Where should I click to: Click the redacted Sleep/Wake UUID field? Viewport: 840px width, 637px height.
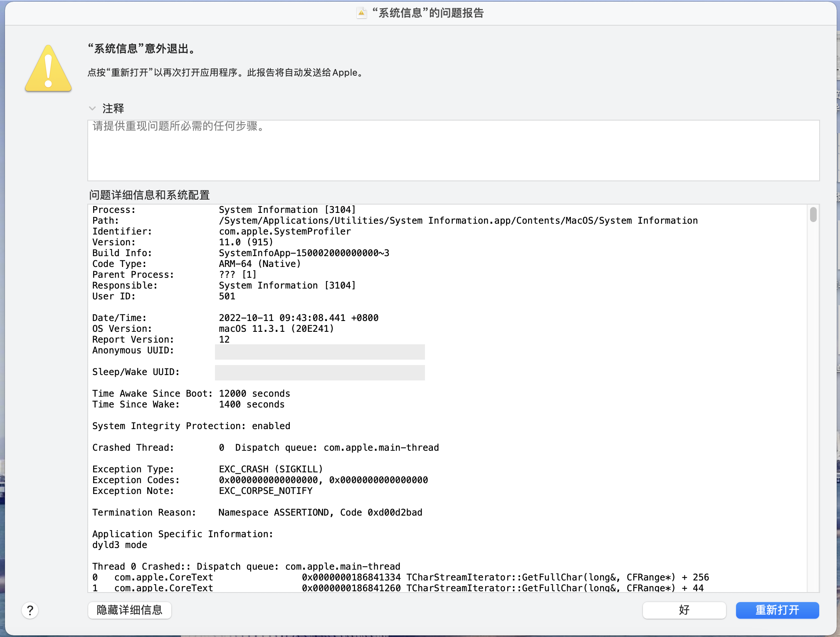319,373
